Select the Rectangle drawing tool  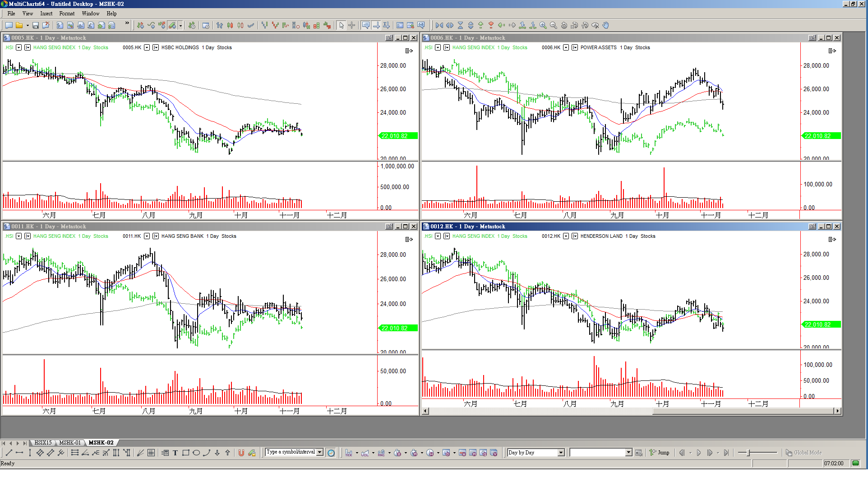pos(186,453)
